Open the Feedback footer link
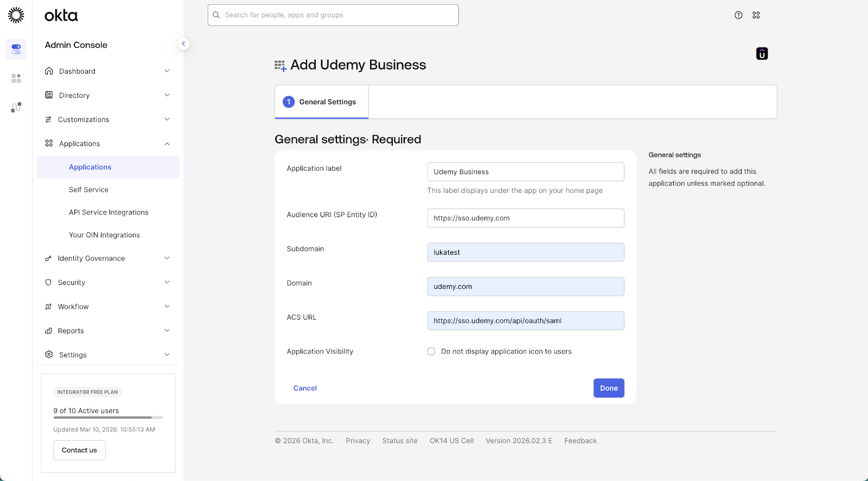The width and height of the screenshot is (868, 481). pos(580,441)
